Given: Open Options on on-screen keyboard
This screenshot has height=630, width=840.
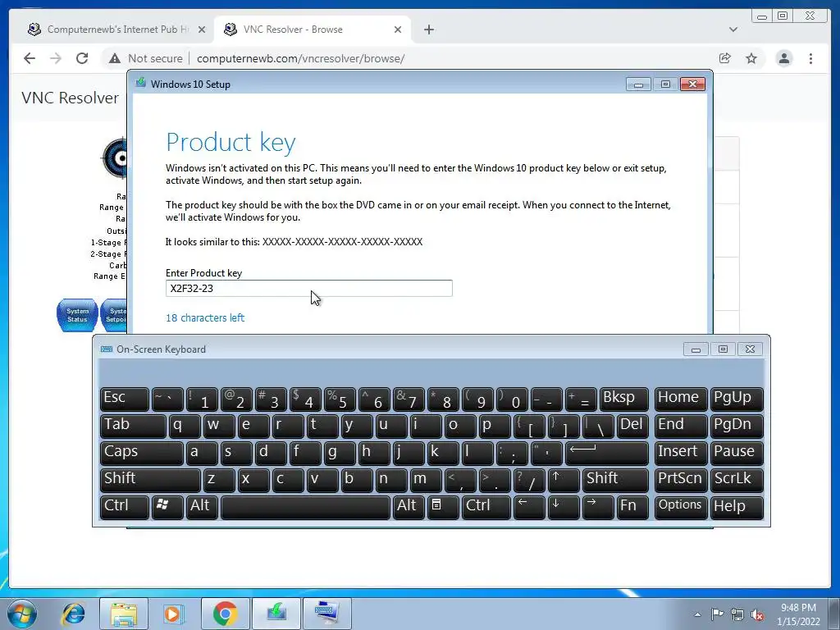Looking at the screenshot, I should pos(680,507).
